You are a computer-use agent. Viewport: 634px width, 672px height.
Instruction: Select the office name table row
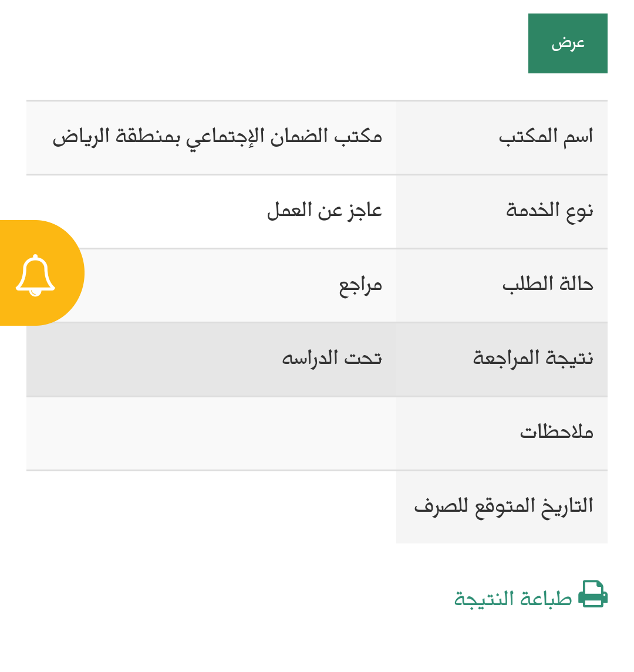(x=317, y=137)
